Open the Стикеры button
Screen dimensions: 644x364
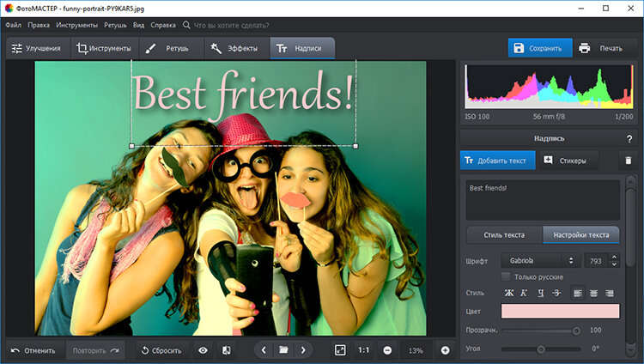click(x=568, y=161)
